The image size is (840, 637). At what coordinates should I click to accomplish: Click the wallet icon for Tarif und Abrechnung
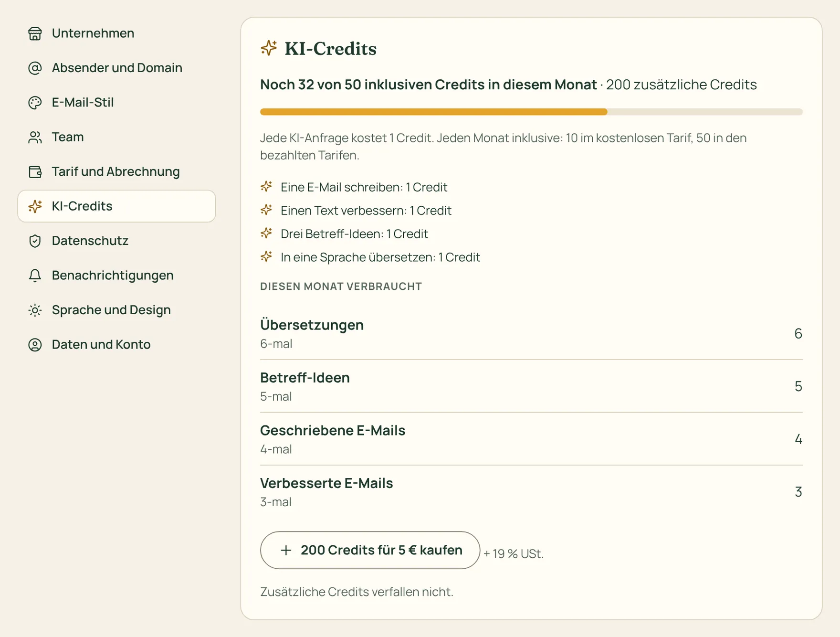click(x=35, y=171)
